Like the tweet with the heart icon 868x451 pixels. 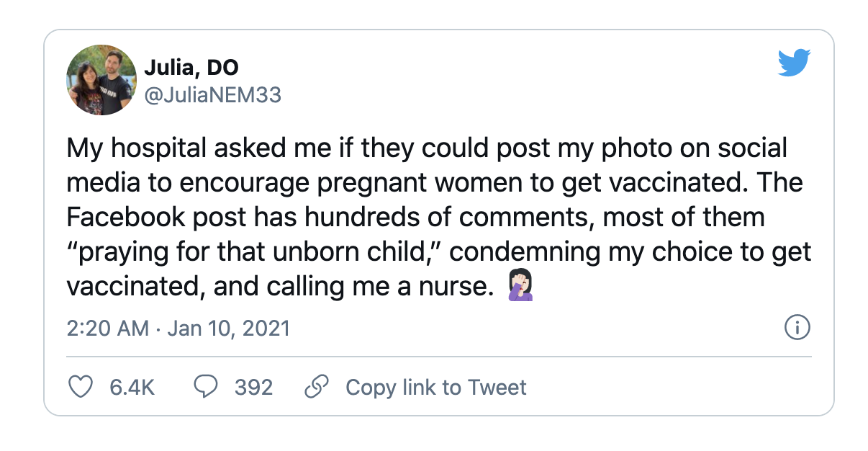80,388
